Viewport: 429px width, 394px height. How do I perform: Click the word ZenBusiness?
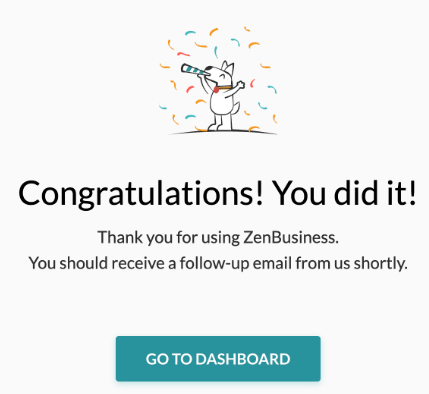290,238
